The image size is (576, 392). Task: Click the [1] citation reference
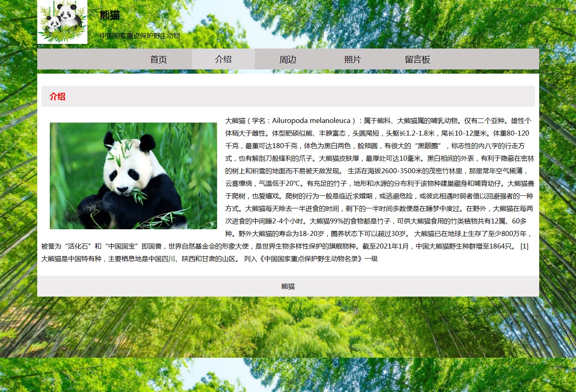click(x=524, y=246)
